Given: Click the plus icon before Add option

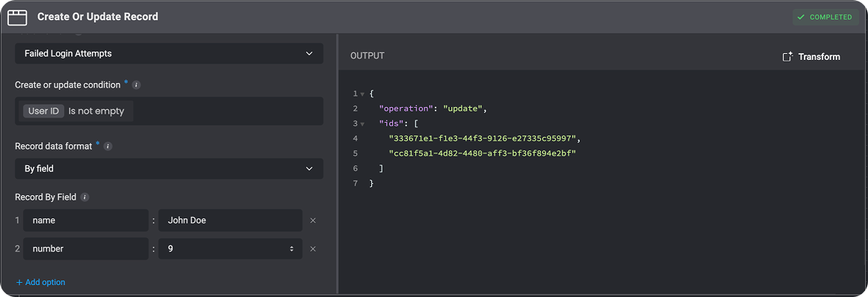Looking at the screenshot, I should point(19,283).
